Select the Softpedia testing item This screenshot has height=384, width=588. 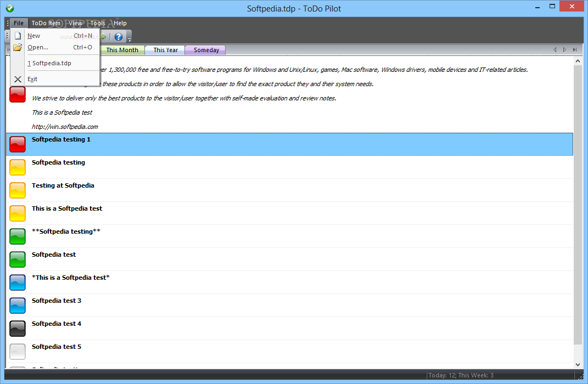[289, 167]
